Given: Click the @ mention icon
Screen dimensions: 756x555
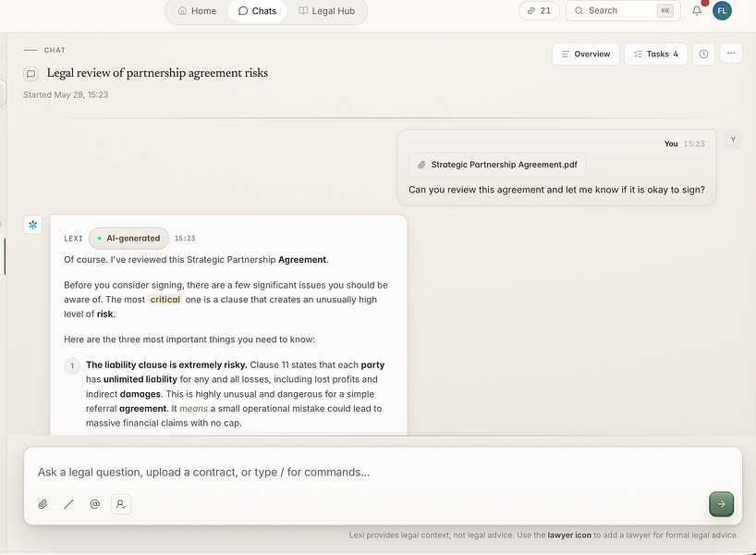Looking at the screenshot, I should click(95, 504).
